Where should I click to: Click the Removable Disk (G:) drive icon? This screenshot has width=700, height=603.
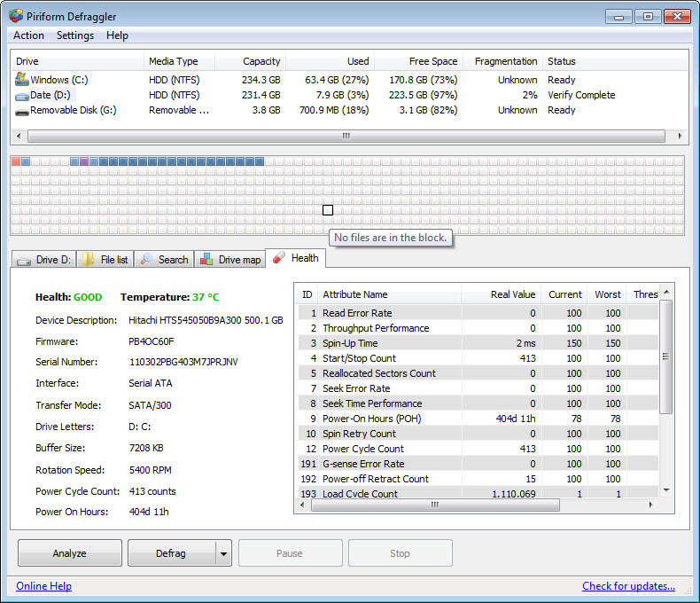[22, 111]
